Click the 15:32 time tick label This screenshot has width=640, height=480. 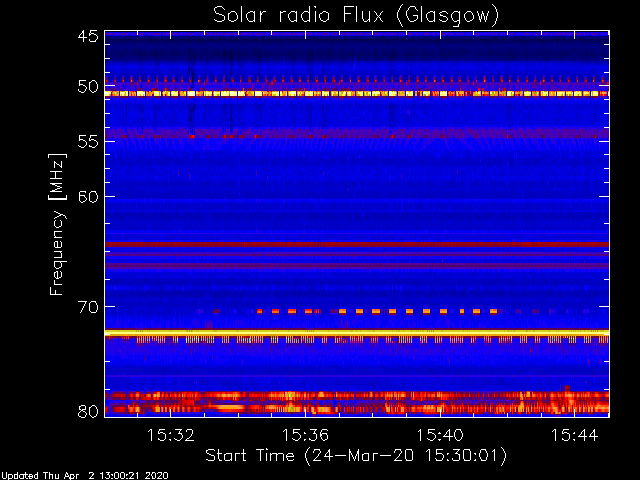(x=171, y=435)
